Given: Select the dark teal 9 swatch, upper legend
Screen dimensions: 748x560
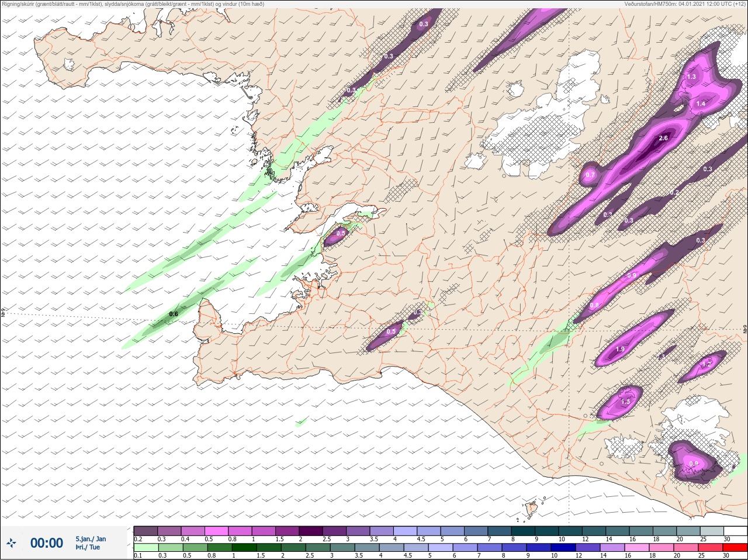Looking at the screenshot, I should [x=548, y=530].
